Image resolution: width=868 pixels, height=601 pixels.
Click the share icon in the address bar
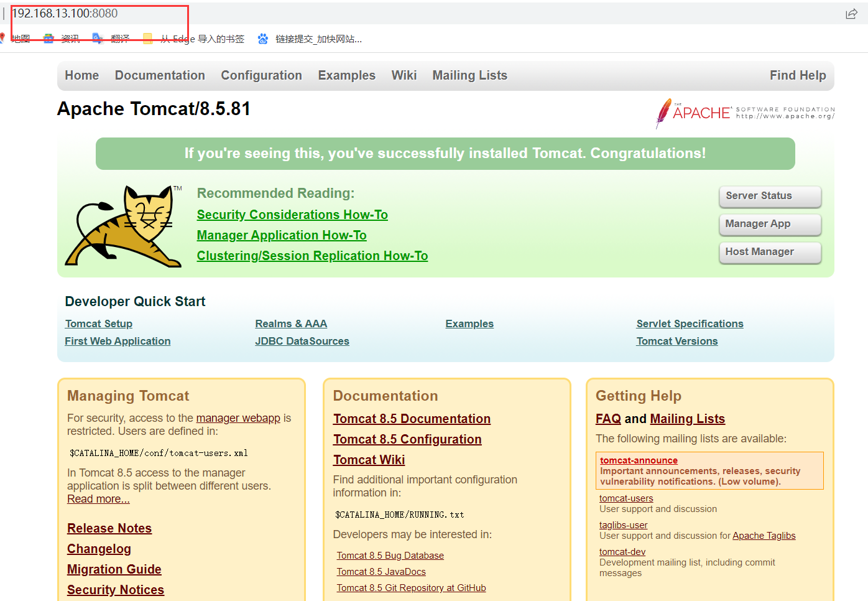(x=851, y=14)
